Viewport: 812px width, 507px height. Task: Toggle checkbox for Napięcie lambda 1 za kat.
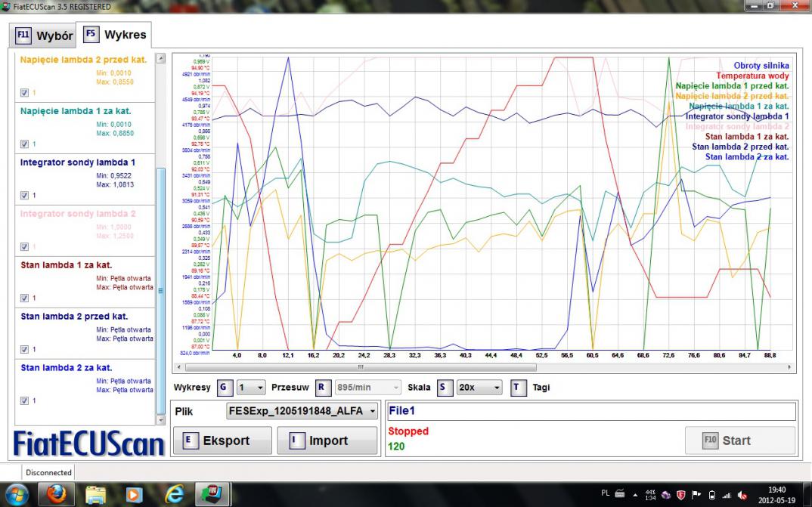[x=25, y=144]
